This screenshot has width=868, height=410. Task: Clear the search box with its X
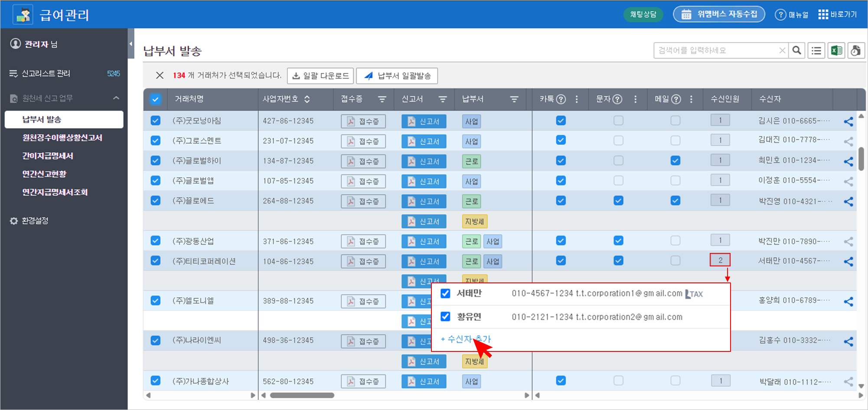pyautogui.click(x=782, y=50)
